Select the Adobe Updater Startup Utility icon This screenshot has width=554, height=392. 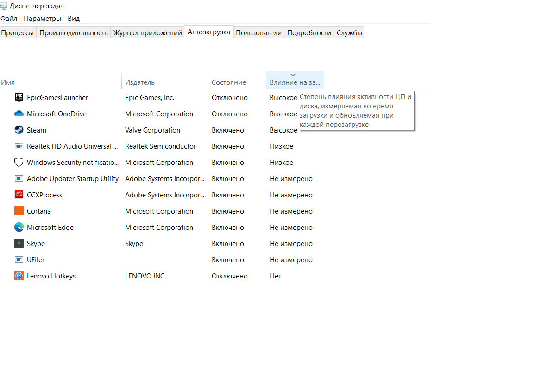coord(19,178)
